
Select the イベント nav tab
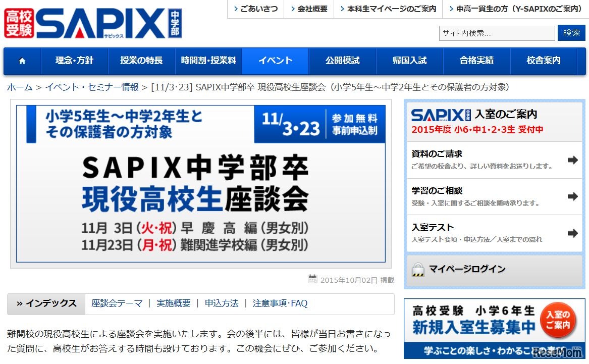[x=276, y=61]
